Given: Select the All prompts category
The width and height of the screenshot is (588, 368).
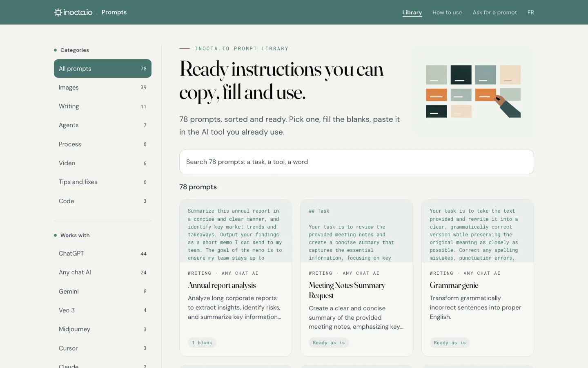Looking at the screenshot, I should (x=102, y=68).
